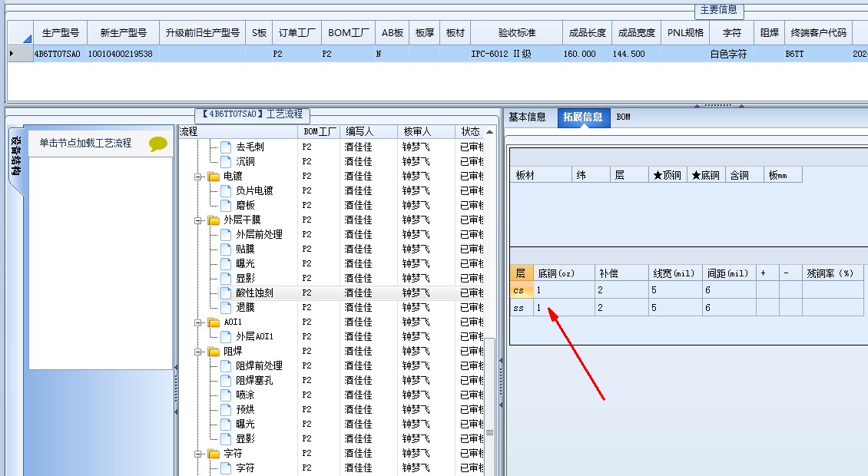Click the 核审人 column header
Viewport: 868px width, 476px height.
(426, 132)
